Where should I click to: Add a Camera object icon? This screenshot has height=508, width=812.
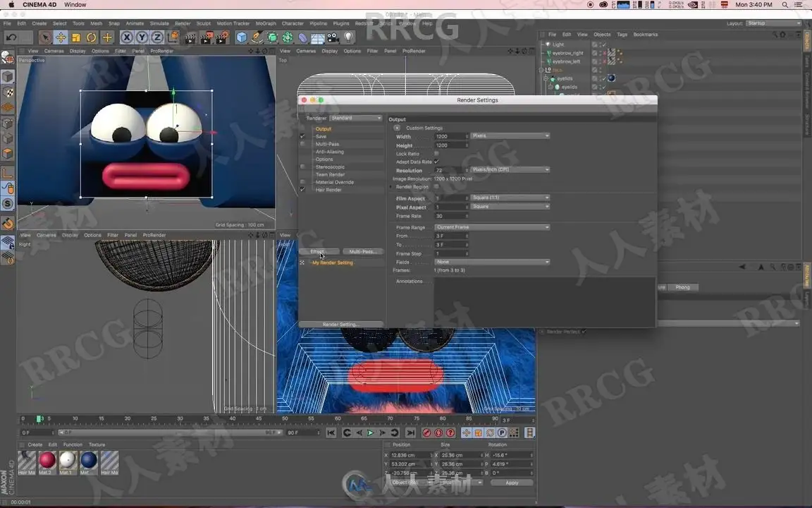coord(333,37)
